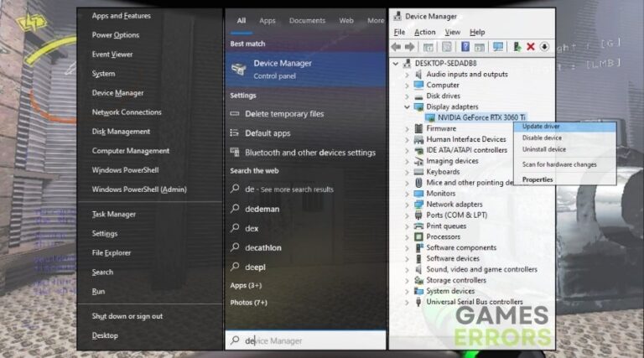Click the Bluetooth and other devices icon
The height and width of the screenshot is (358, 644).
(235, 152)
